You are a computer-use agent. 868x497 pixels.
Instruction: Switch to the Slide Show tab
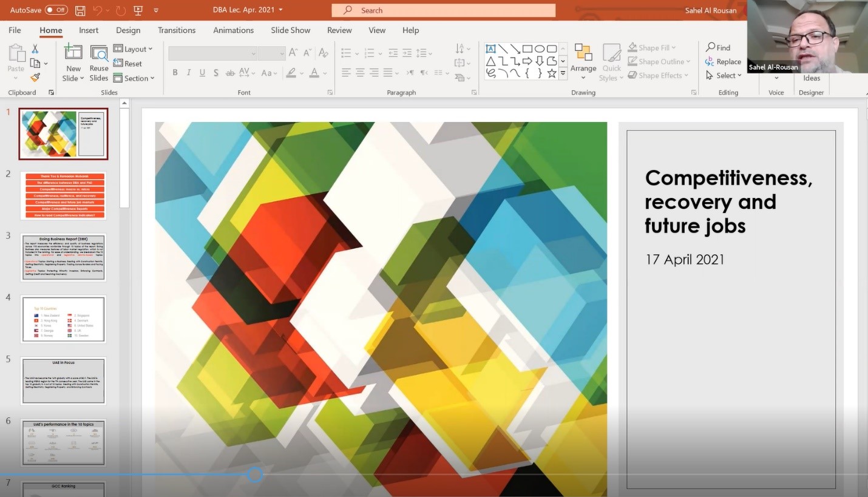(x=290, y=30)
